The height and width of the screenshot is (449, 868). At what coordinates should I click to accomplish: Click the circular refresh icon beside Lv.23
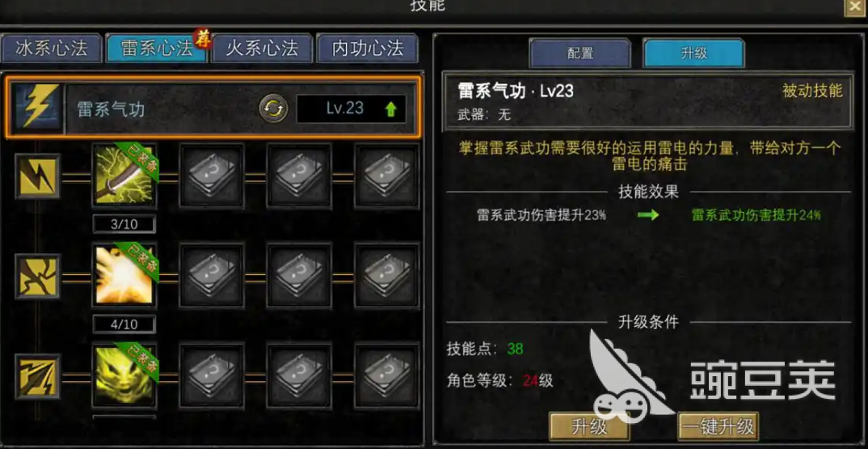point(273,108)
